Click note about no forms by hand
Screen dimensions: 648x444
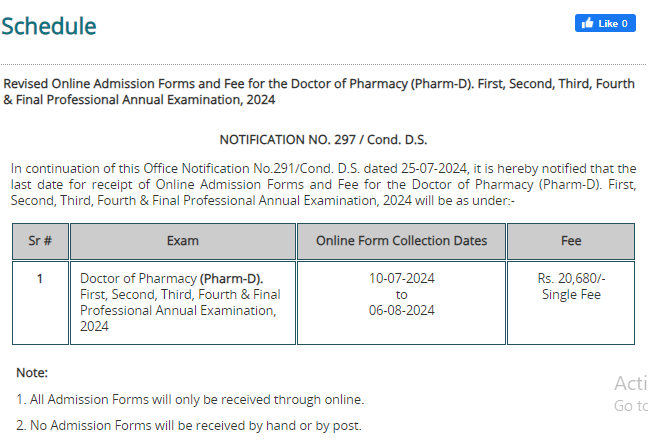pyautogui.click(x=189, y=425)
